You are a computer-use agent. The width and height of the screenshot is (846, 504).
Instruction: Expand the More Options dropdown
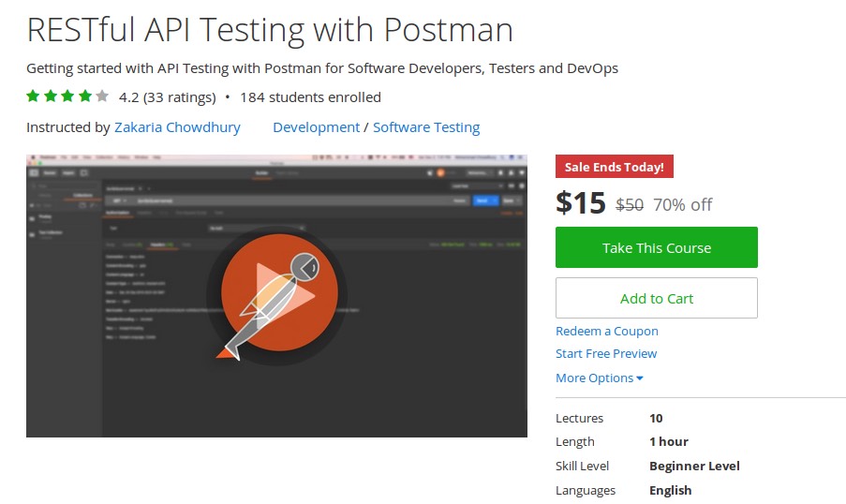tap(599, 378)
